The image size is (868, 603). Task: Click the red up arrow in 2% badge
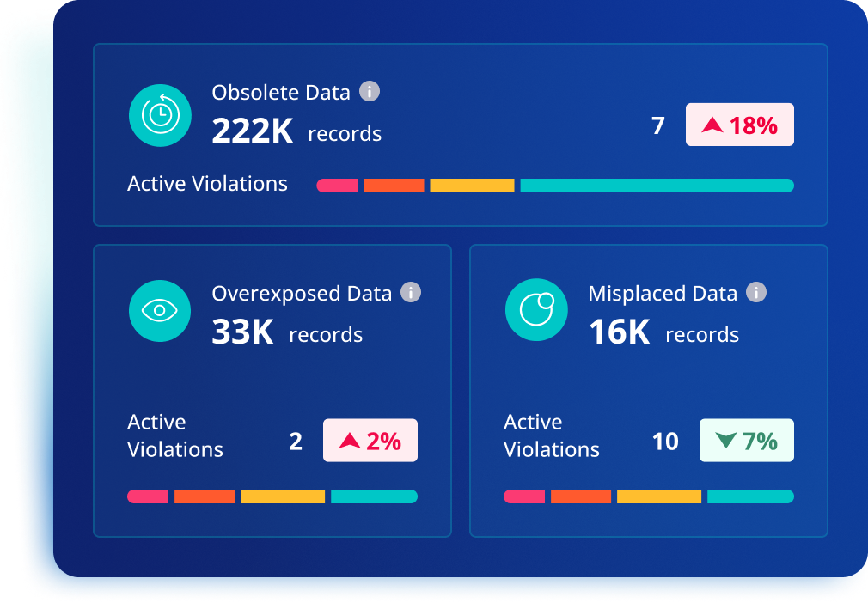click(350, 441)
